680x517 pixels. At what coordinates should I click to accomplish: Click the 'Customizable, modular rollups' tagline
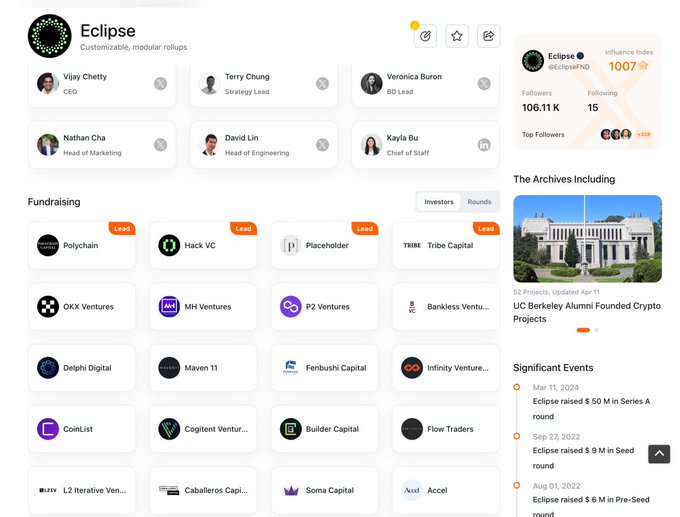tap(134, 47)
